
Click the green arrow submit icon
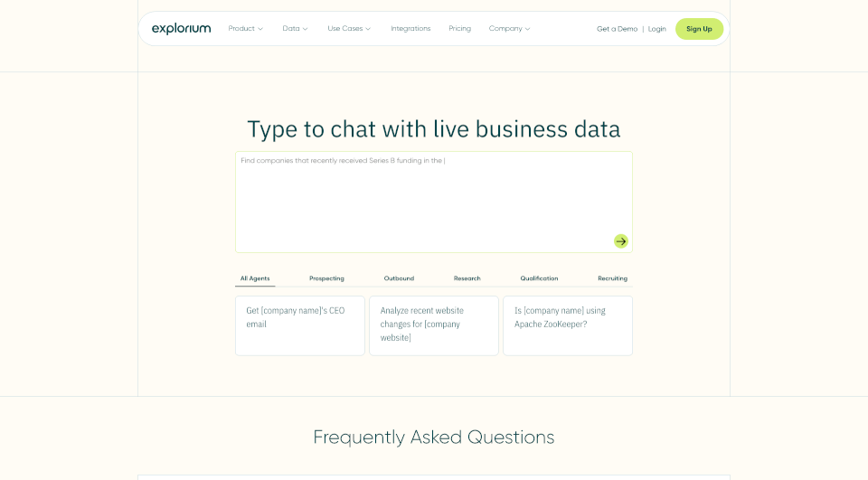click(x=620, y=241)
